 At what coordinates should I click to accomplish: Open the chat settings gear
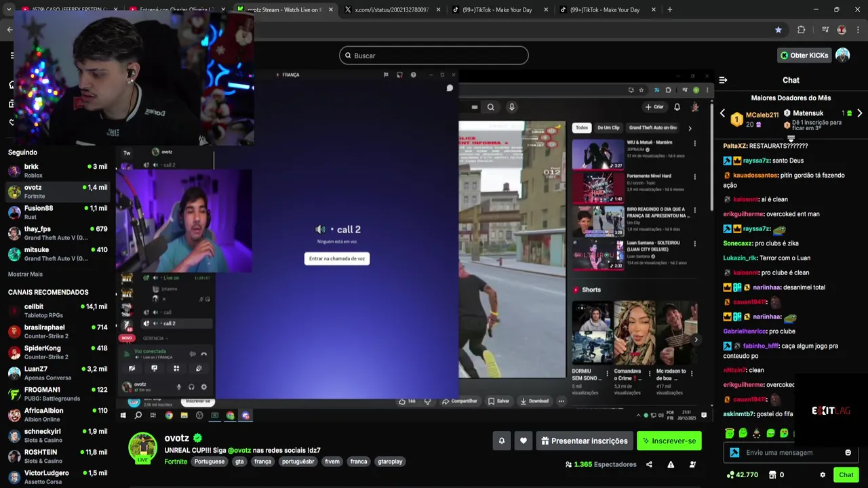tap(823, 475)
